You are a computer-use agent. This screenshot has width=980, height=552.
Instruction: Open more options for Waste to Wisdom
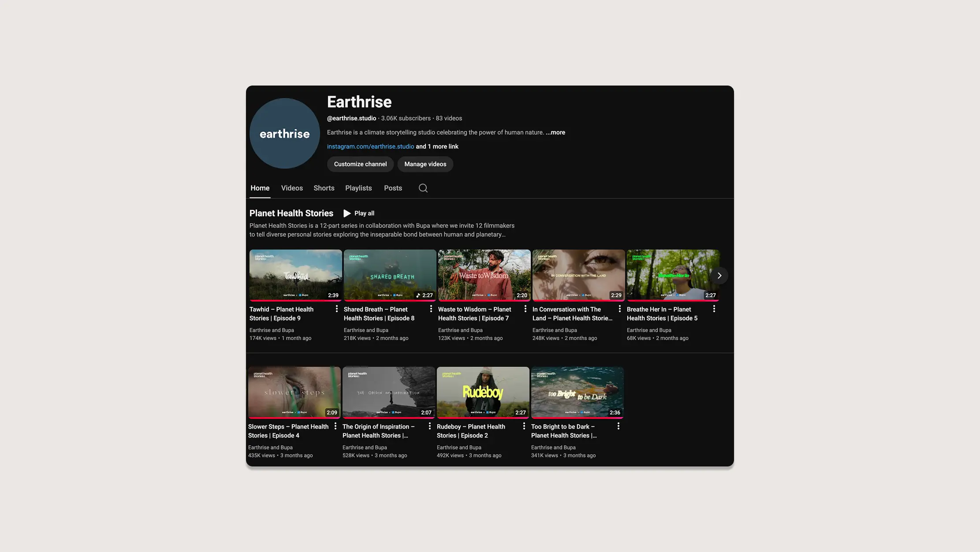pos(525,309)
